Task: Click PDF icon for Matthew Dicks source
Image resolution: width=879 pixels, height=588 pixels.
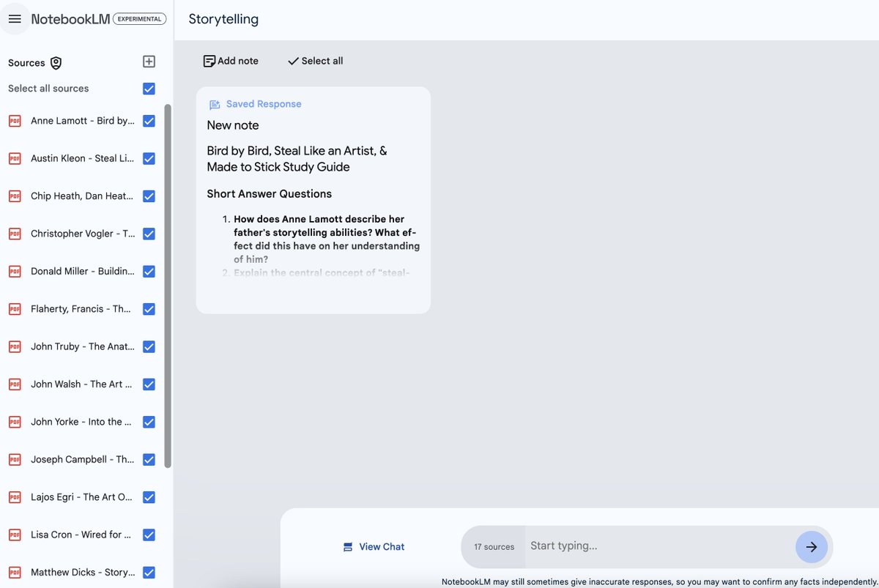Action: click(x=15, y=573)
